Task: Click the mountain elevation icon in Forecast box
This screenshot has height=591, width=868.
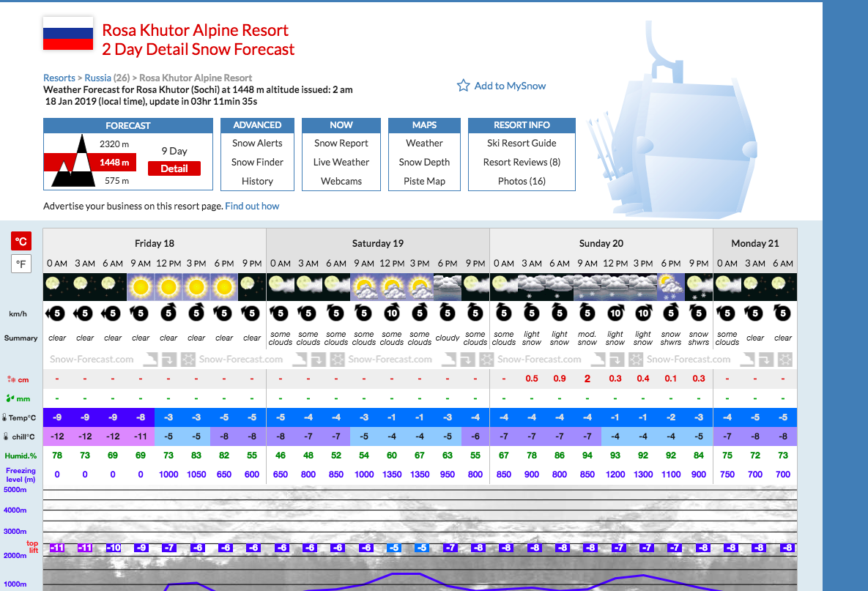Action: point(75,160)
